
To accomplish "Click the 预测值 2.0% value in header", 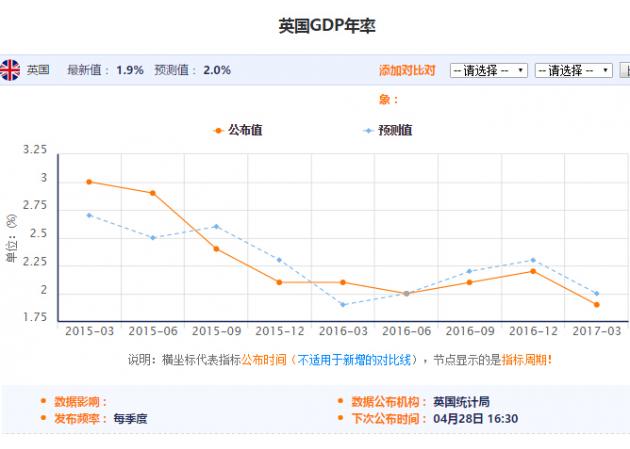I will point(217,70).
